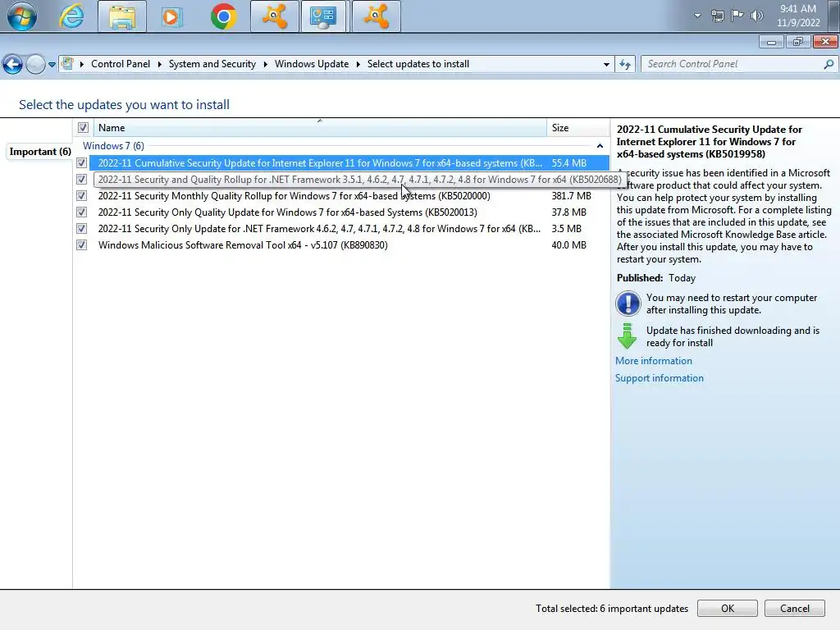The height and width of the screenshot is (630, 840).
Task: Expand arrow after Control Panel breadcrumb
Action: [160, 64]
